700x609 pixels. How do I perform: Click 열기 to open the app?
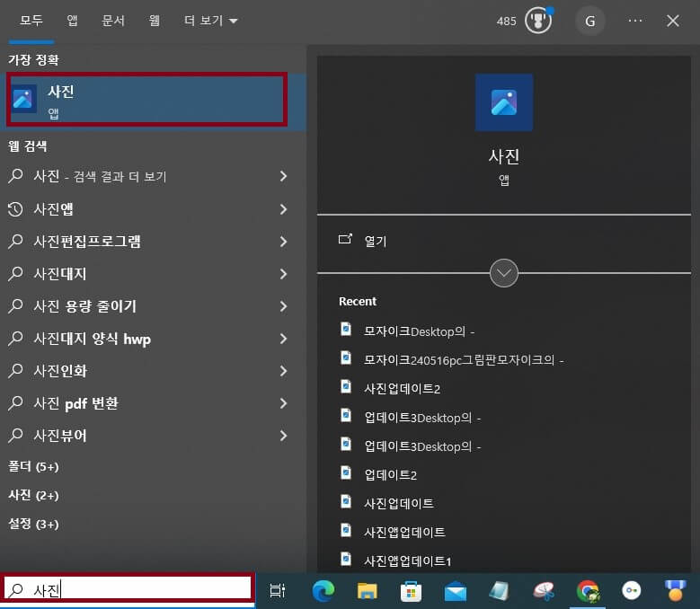(x=376, y=241)
